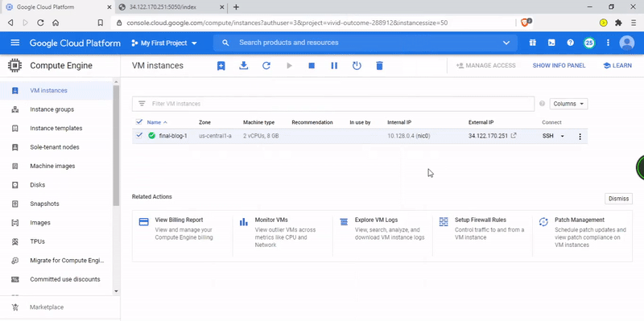Click SHOW INFO PANEL

(559, 66)
